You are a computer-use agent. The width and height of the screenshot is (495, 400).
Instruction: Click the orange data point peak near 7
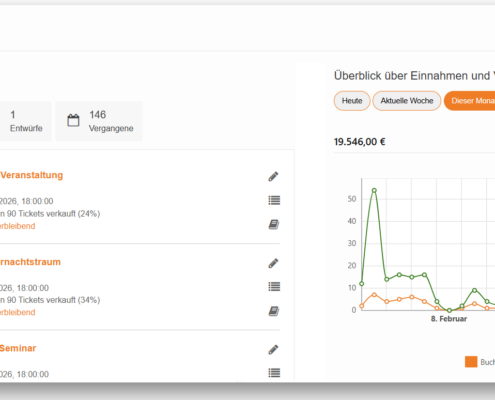(374, 295)
